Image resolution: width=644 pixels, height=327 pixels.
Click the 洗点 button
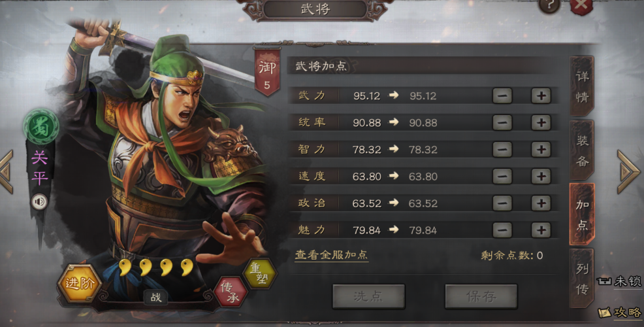(368, 296)
